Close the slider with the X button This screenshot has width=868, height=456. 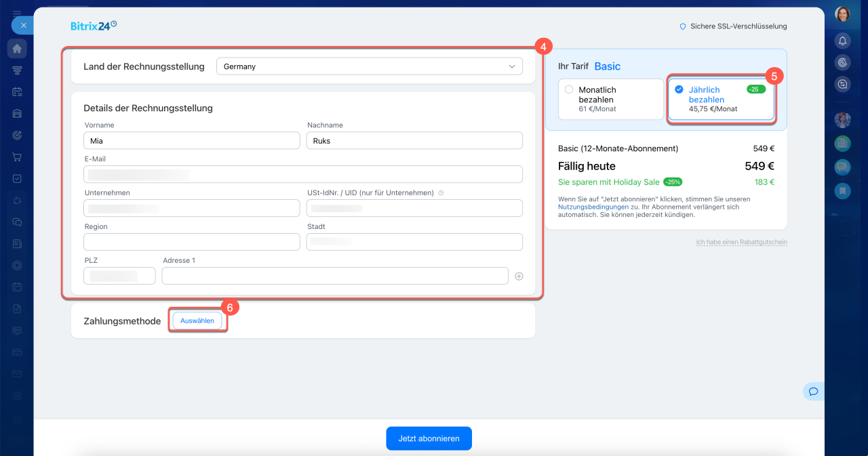[x=23, y=25]
